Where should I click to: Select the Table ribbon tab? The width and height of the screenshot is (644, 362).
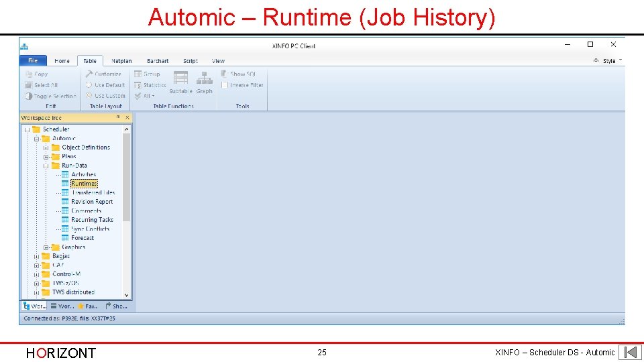pyautogui.click(x=90, y=61)
